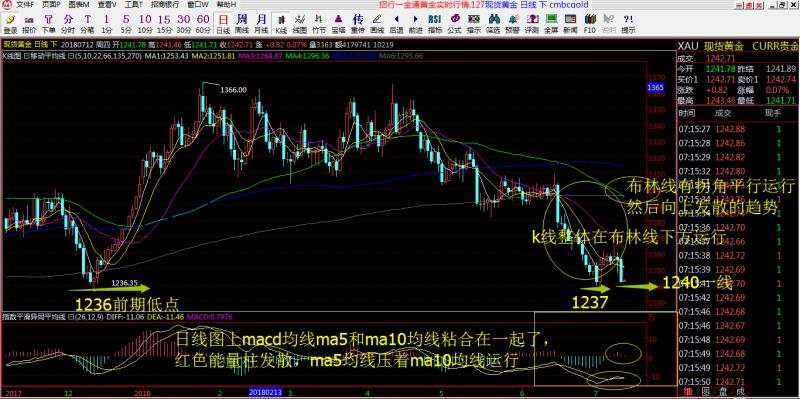Select the 15分 fifteen-minute period
Image resolution: width=800 pixels, height=399 pixels.
[164, 23]
